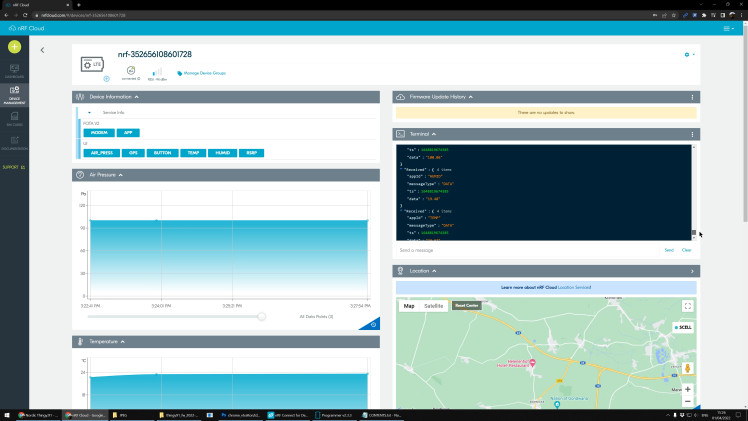
Task: Switch the map to Satellite view
Action: 433,306
